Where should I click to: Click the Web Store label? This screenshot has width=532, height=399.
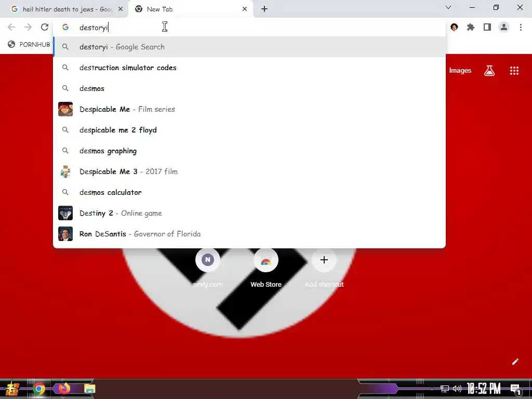pos(266,284)
